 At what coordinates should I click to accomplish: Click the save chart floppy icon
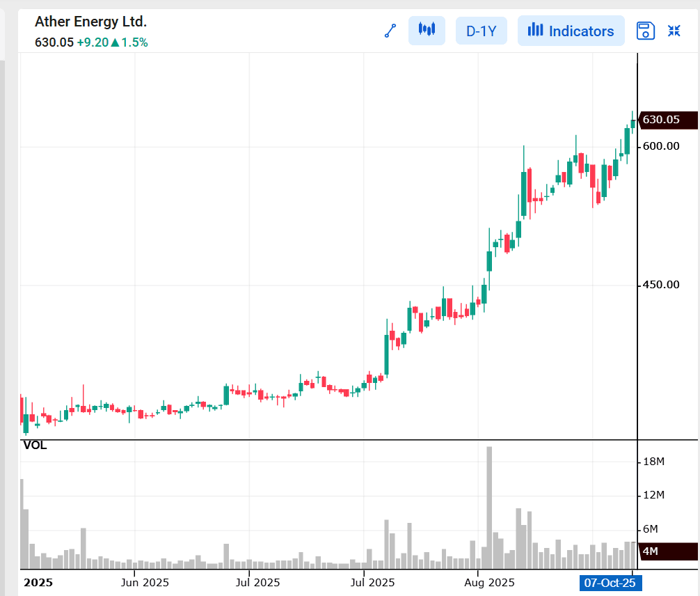pyautogui.click(x=645, y=31)
